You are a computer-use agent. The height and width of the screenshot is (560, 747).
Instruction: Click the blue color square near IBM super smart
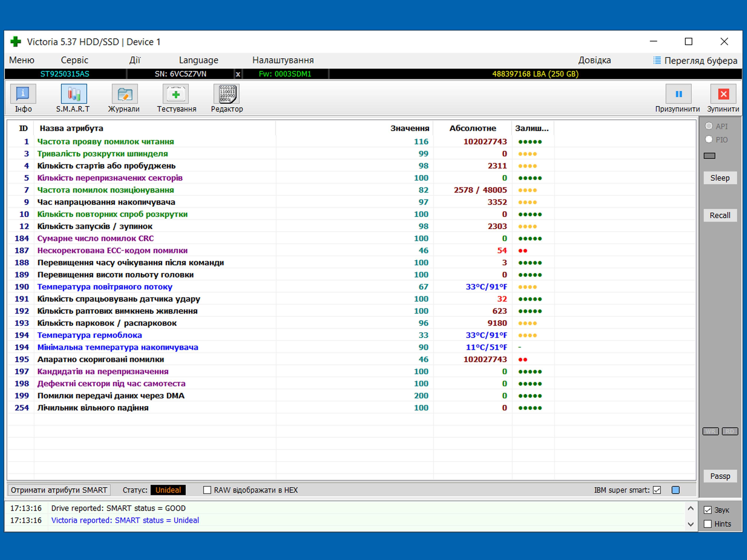pos(675,490)
